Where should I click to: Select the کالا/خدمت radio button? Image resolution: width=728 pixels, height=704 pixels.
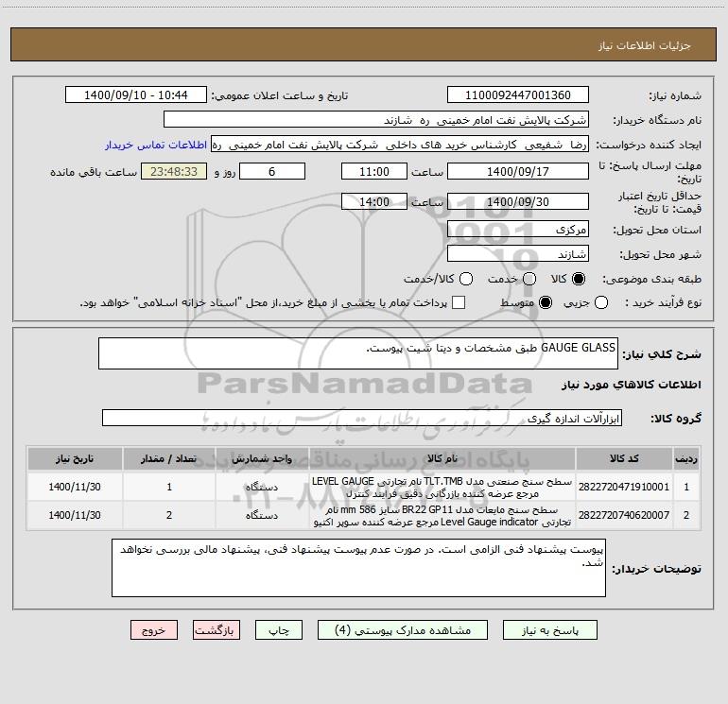coord(466,279)
